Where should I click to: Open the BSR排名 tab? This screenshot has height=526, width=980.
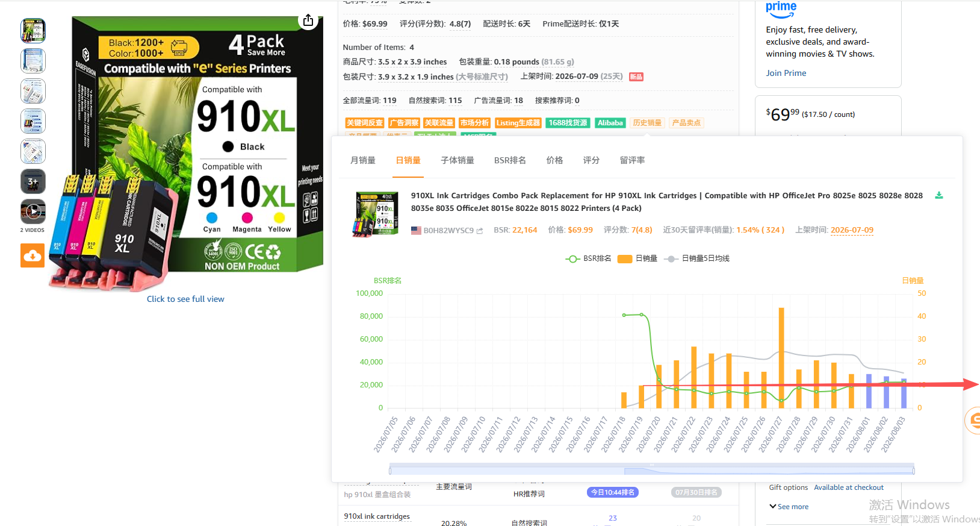(x=510, y=160)
